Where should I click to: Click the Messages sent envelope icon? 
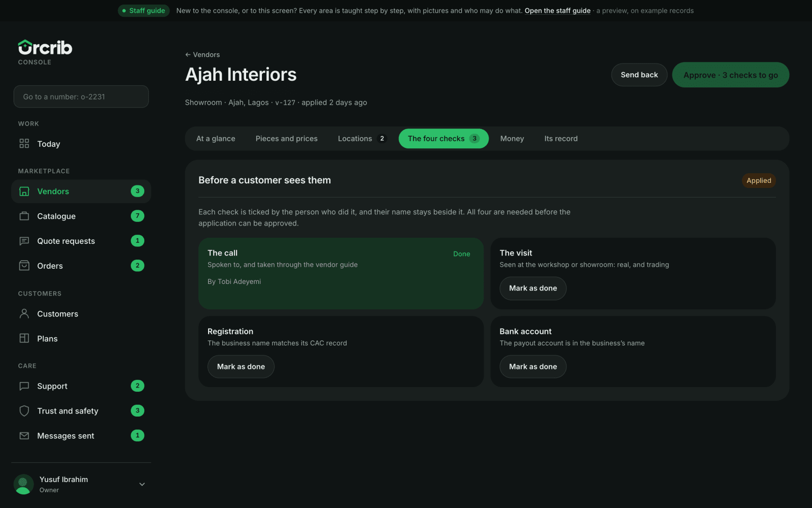(24, 436)
